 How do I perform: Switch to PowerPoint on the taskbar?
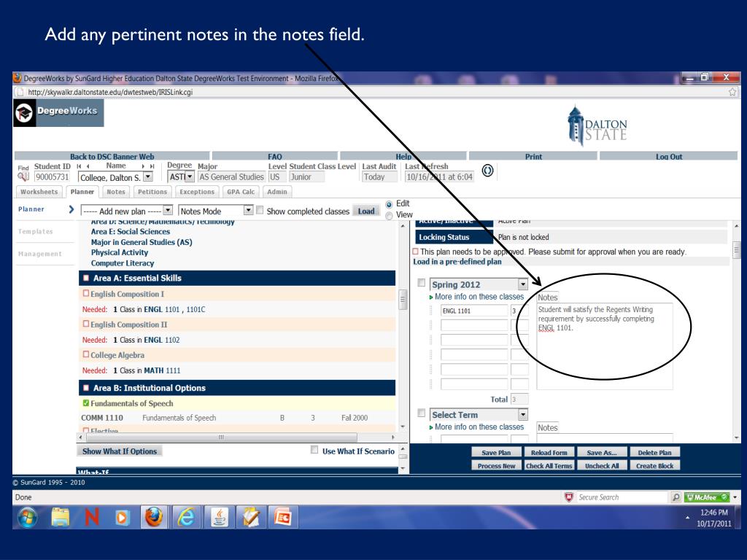[x=284, y=518]
